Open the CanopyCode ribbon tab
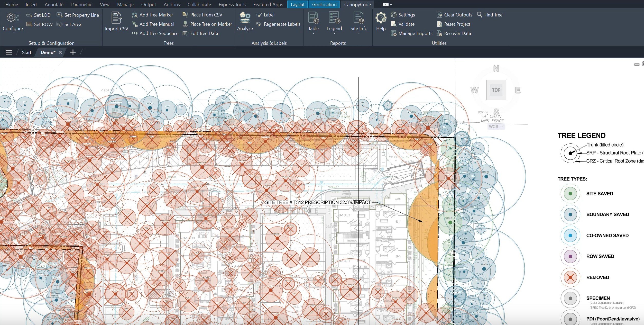 click(x=357, y=4)
